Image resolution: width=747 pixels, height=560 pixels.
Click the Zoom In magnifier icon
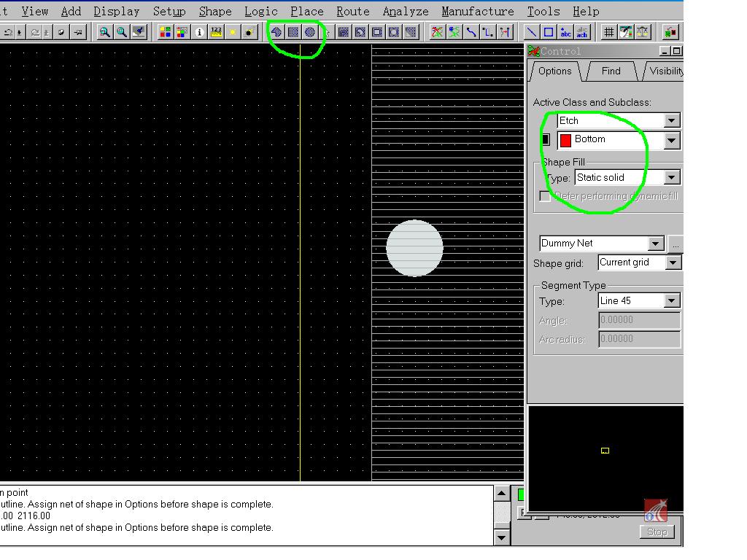pos(104,32)
